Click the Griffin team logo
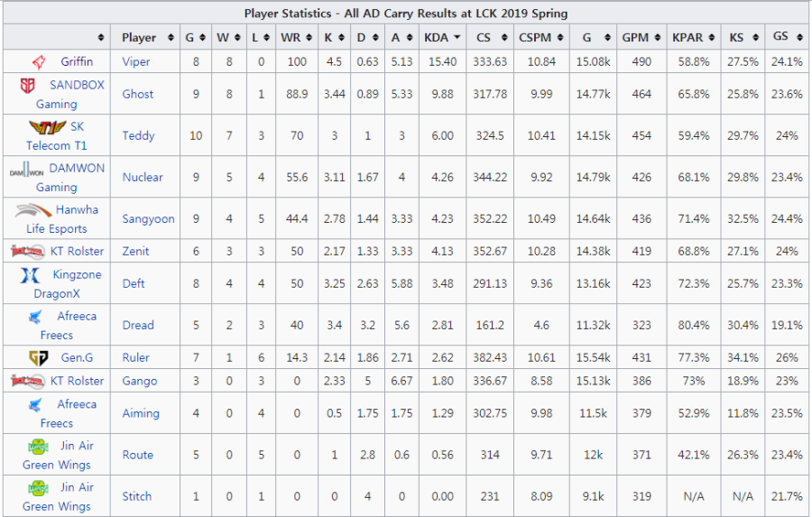Image resolution: width=812 pixels, height=517 pixels. pos(39,62)
